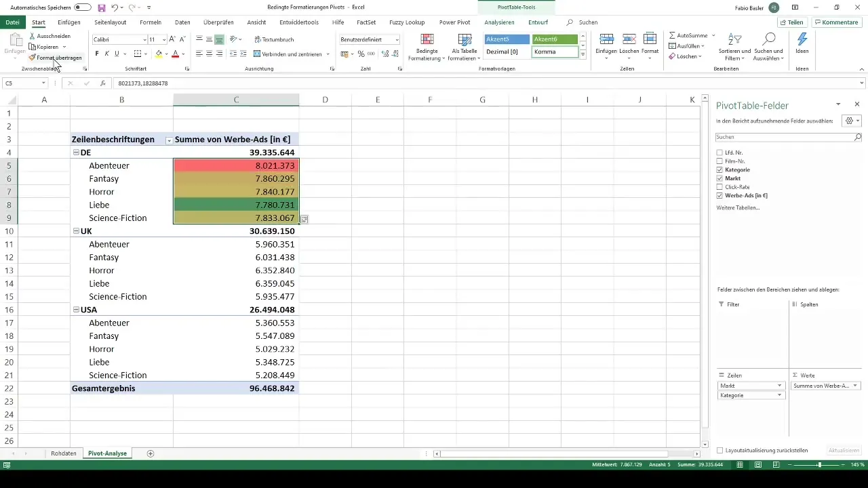Screen dimensions: 868x488
Task: Click the thousands separator 000 icon
Action: [x=371, y=54]
